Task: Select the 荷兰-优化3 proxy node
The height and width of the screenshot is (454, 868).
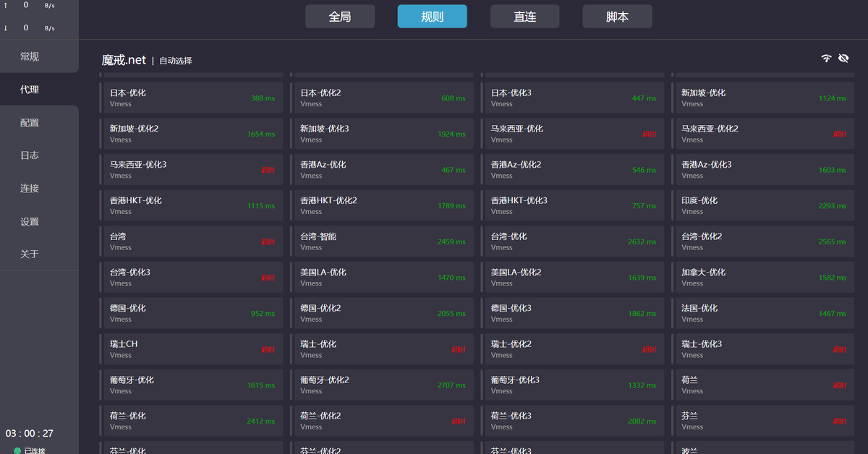Action: point(572,421)
